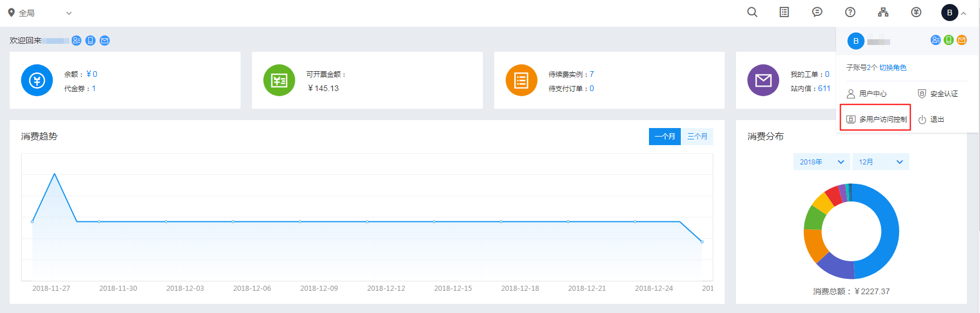
Task: Click the orange mail icon in user panel
Action: click(962, 40)
